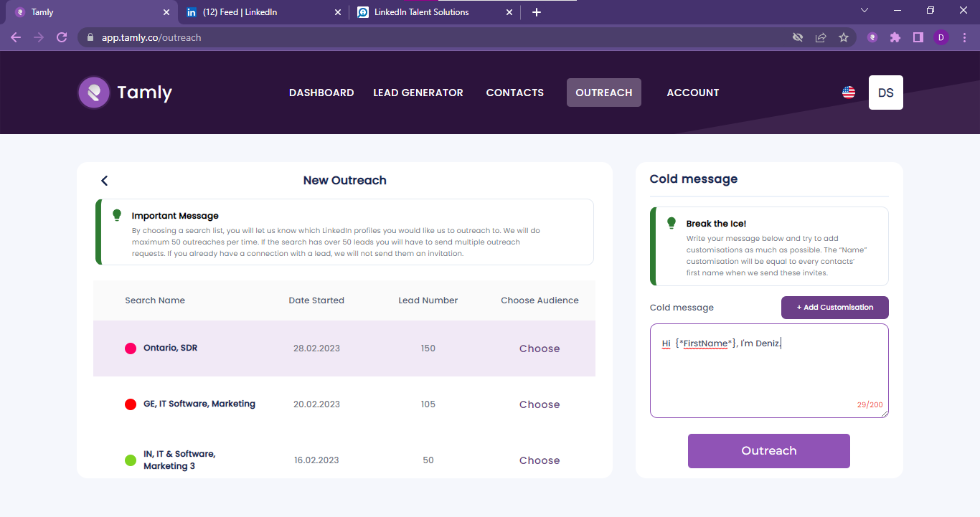Click the browser back arrow
Viewport: 980px width, 517px height.
pyautogui.click(x=16, y=37)
